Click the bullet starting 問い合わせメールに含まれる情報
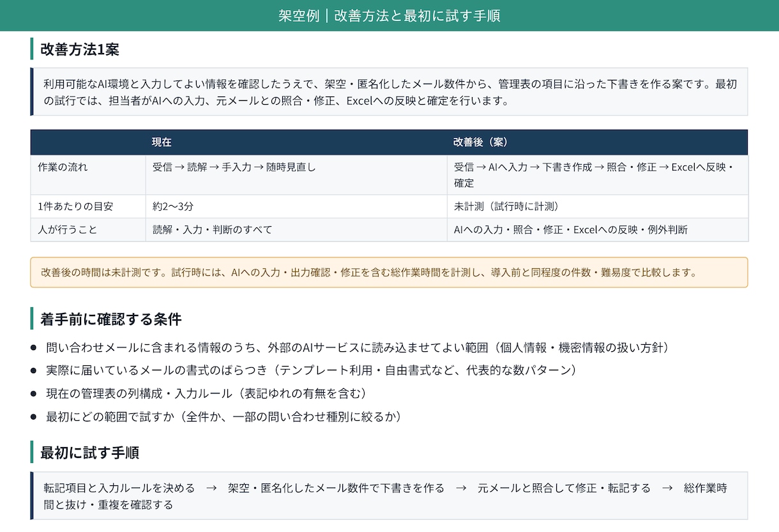 (x=357, y=347)
